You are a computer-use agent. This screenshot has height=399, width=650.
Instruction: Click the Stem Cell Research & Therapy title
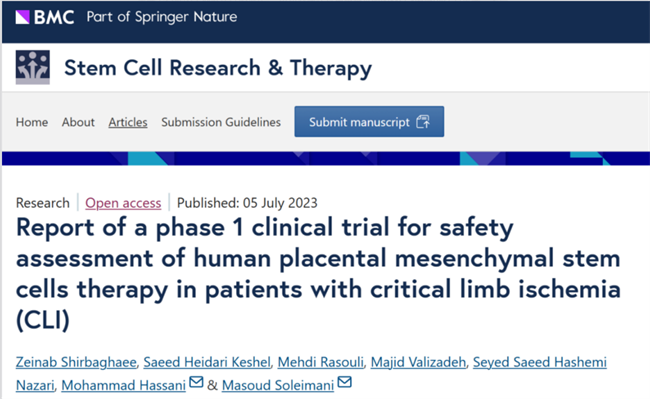point(218,68)
